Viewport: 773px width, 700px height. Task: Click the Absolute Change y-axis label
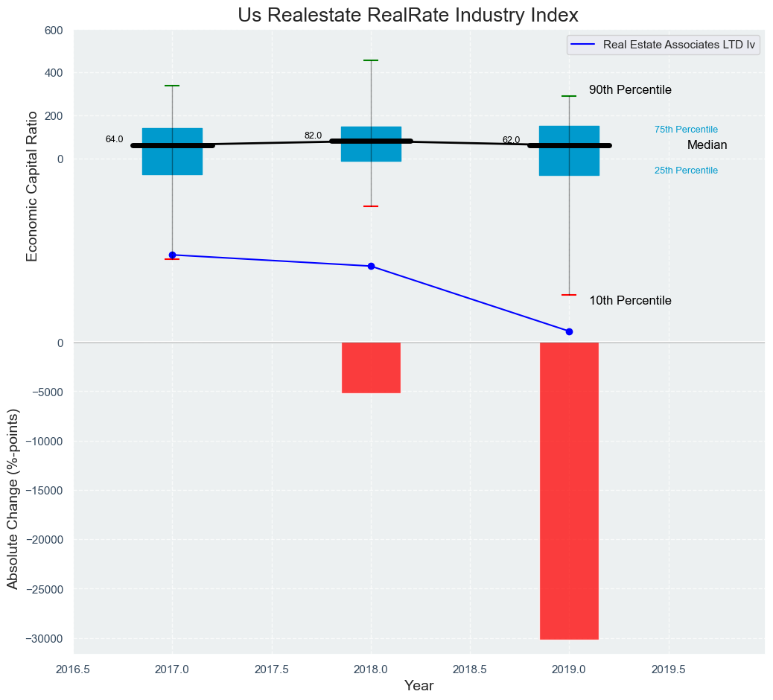(13, 498)
